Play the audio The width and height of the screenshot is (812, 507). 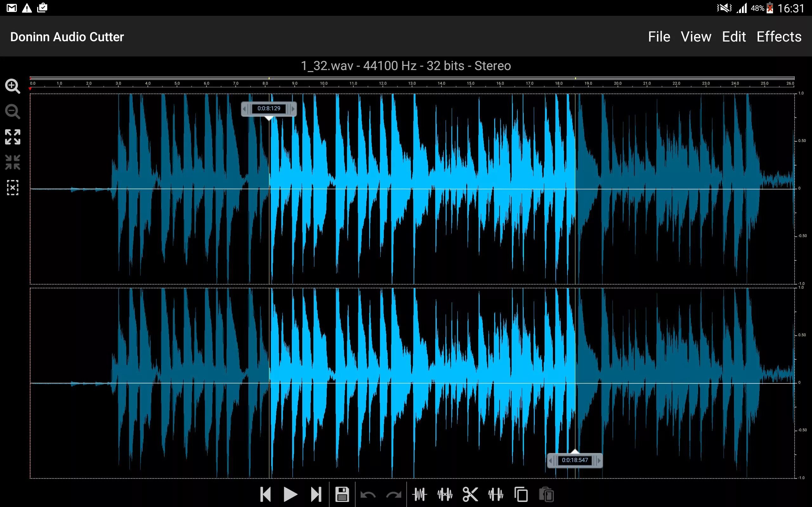[290, 494]
